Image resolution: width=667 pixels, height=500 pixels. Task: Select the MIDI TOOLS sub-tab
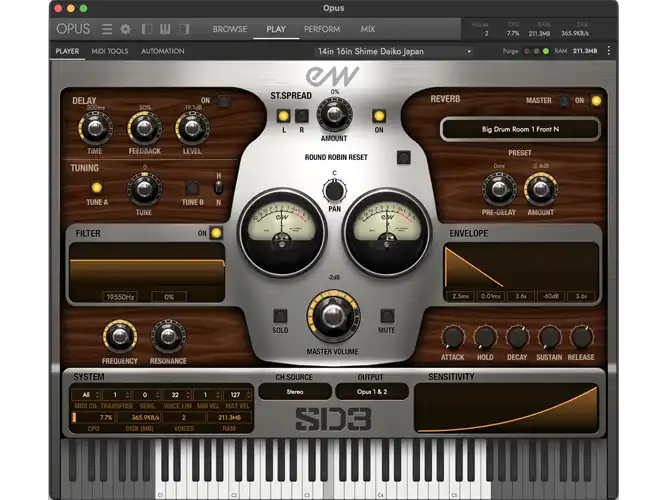tap(110, 51)
